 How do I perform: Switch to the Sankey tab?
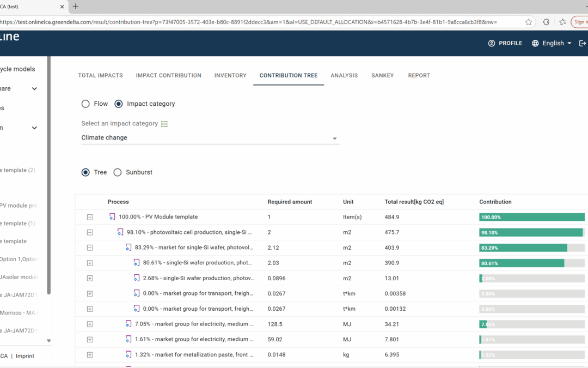pos(382,75)
